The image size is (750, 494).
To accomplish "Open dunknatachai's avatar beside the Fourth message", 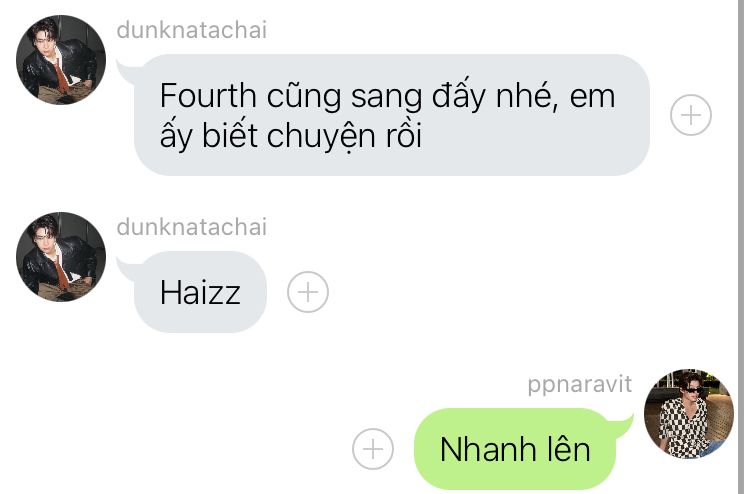I will point(61,60).
